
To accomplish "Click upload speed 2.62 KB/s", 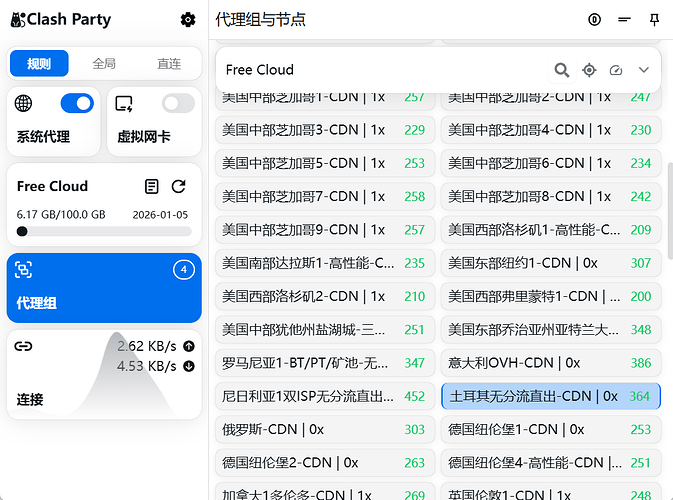I will 147,346.
